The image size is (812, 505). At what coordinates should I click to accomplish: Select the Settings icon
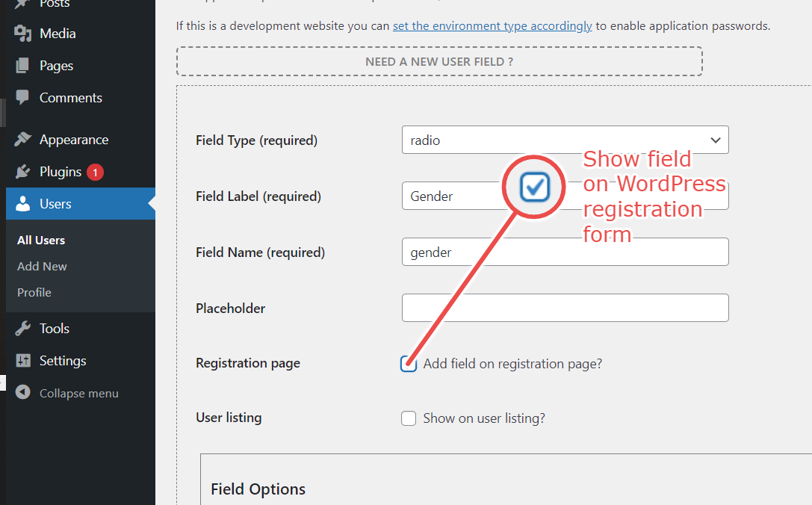[x=22, y=360]
